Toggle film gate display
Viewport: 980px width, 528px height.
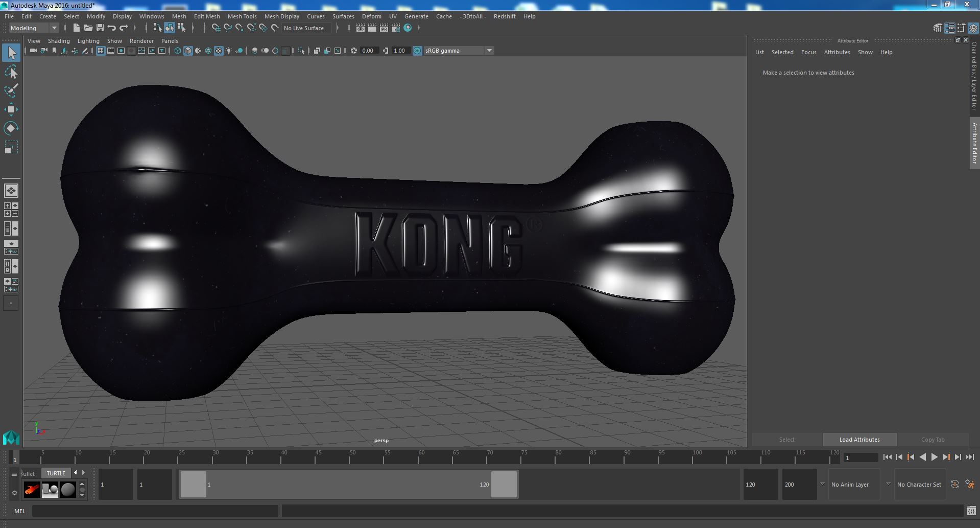[x=111, y=51]
